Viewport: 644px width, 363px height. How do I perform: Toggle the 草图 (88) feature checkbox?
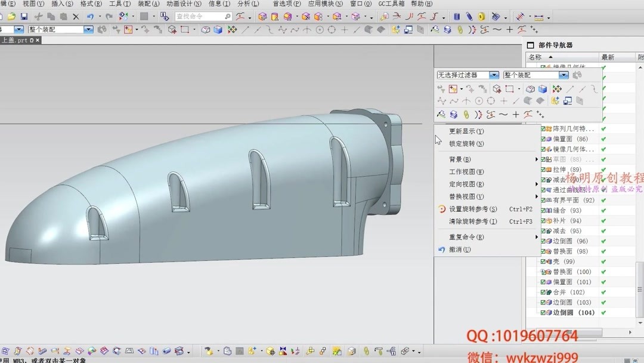542,159
